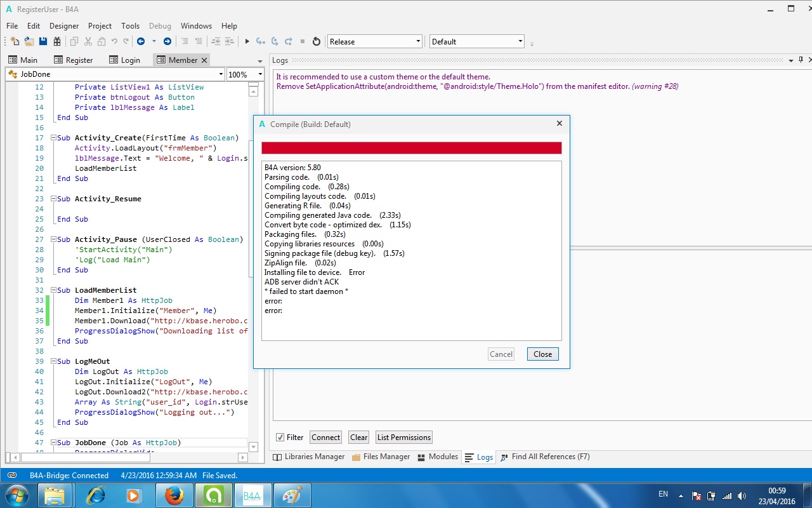The width and height of the screenshot is (812, 508).
Task: Toggle the Filter checkbox in Logs
Action: tap(280, 437)
